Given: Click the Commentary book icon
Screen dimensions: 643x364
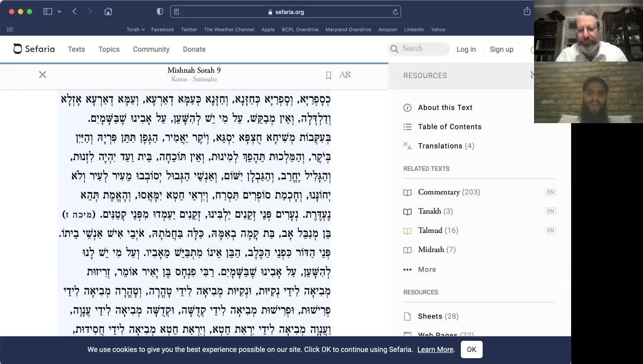Looking at the screenshot, I should 407,192.
